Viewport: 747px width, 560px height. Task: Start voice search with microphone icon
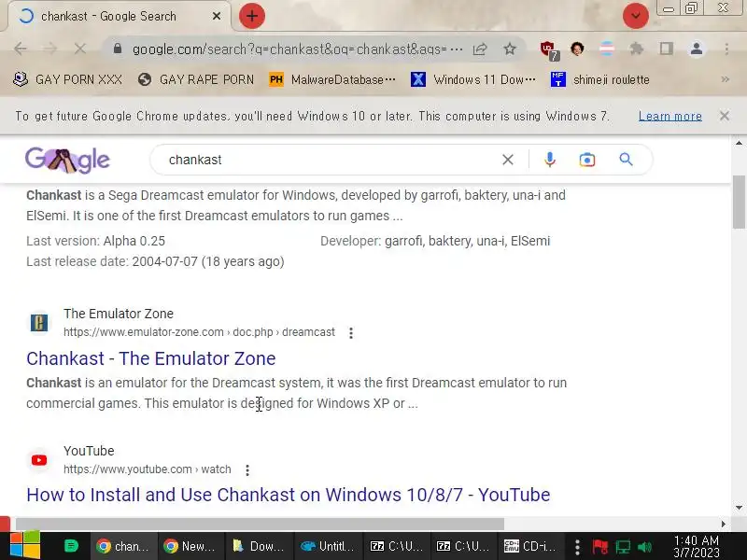point(549,160)
